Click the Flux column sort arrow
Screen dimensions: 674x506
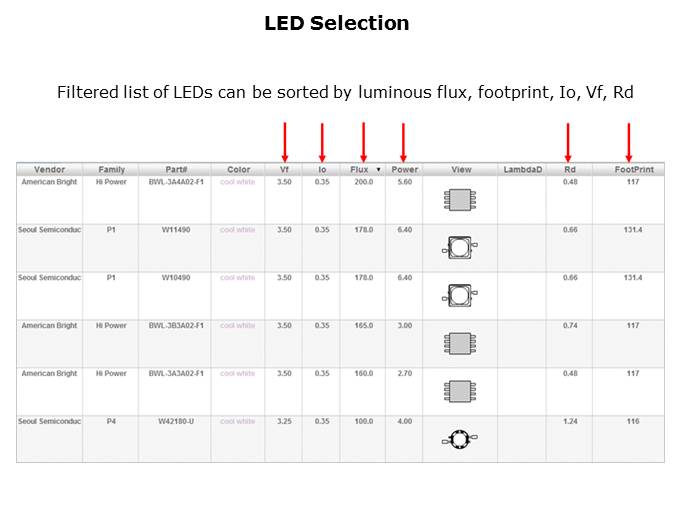click(x=378, y=170)
